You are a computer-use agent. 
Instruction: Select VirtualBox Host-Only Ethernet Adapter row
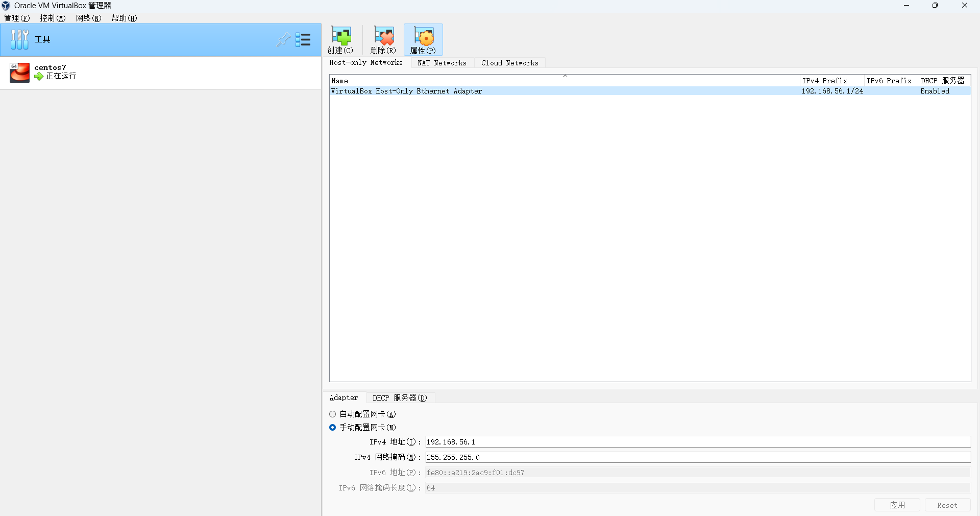(650, 91)
